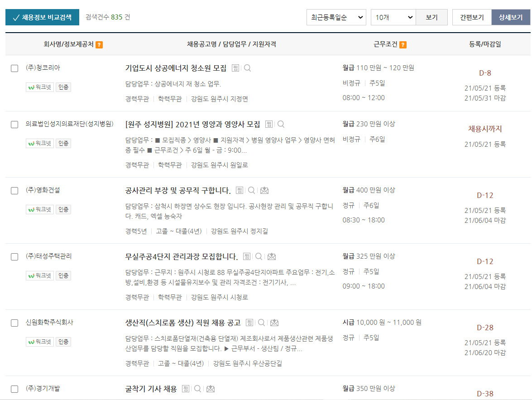532x400 pixels.
Task: Switch to 상세보기 view
Action: point(511,17)
